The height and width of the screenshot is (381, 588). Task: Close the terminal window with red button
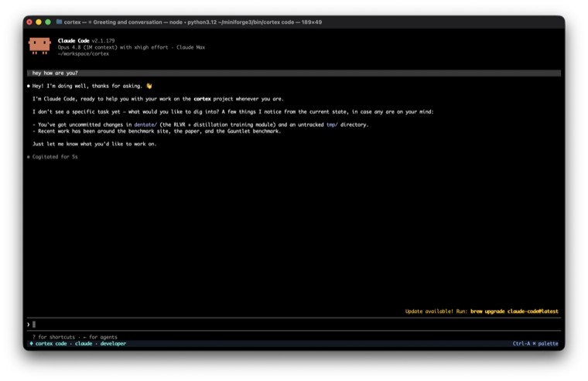[29, 22]
